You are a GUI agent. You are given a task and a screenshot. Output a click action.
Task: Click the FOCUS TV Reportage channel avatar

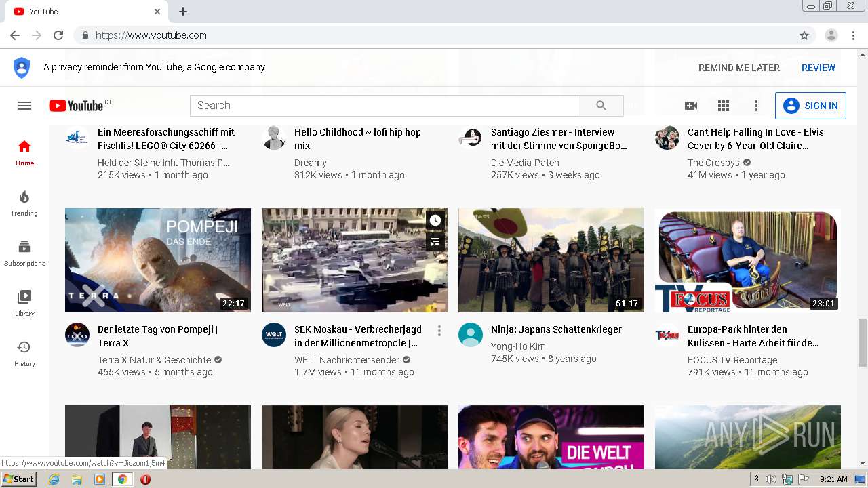[667, 335]
